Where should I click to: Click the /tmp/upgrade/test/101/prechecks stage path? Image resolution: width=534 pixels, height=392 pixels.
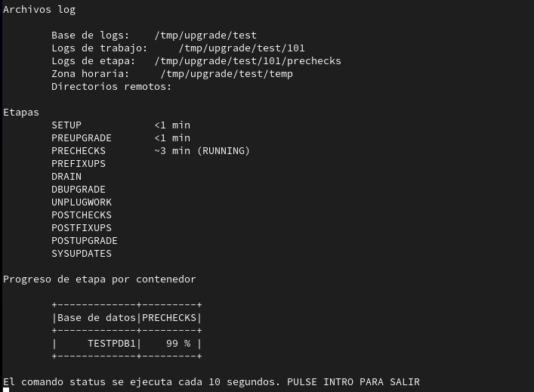pos(248,61)
